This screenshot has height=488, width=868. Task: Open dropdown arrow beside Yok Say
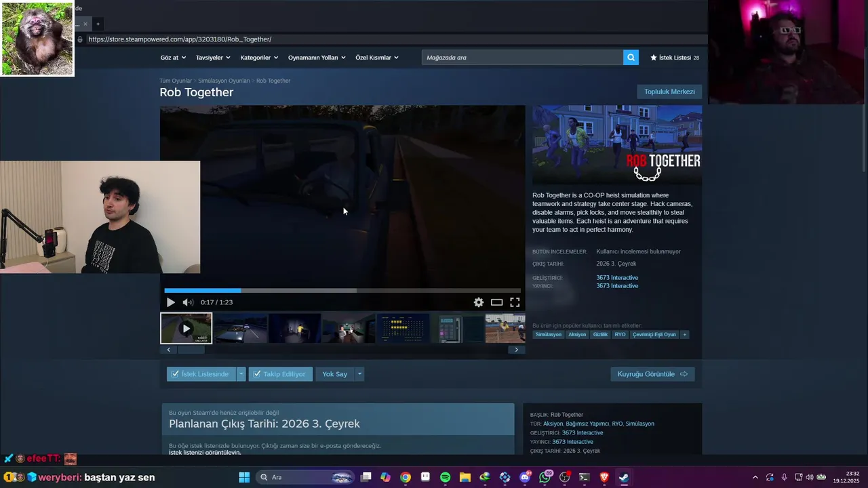click(x=359, y=374)
